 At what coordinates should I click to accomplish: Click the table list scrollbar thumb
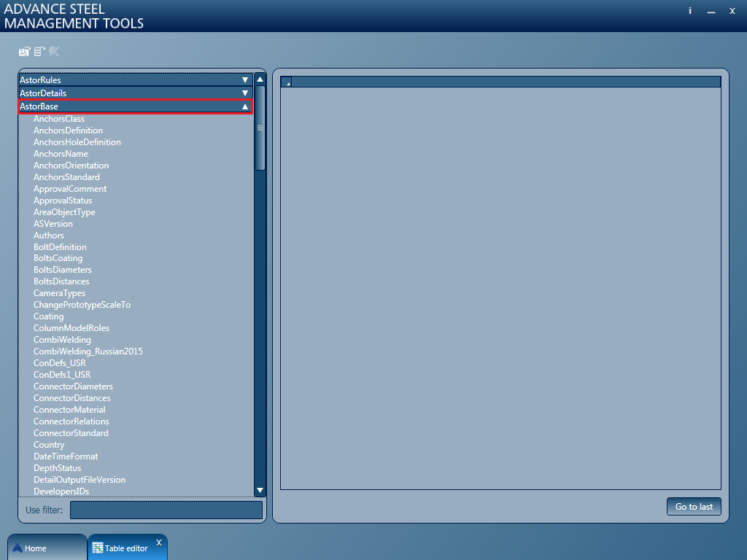260,128
